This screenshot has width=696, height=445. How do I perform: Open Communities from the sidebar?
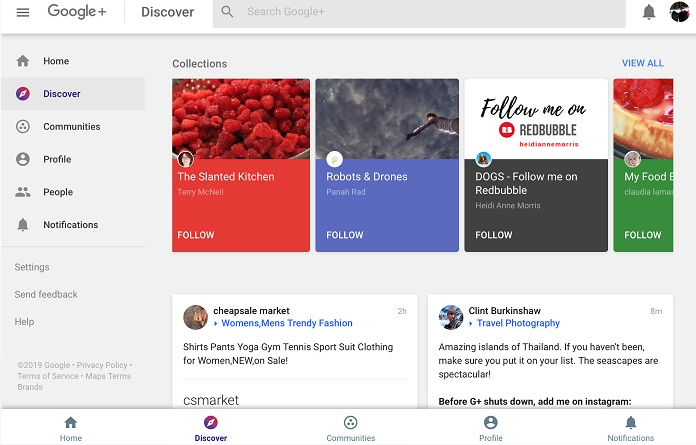(73, 126)
